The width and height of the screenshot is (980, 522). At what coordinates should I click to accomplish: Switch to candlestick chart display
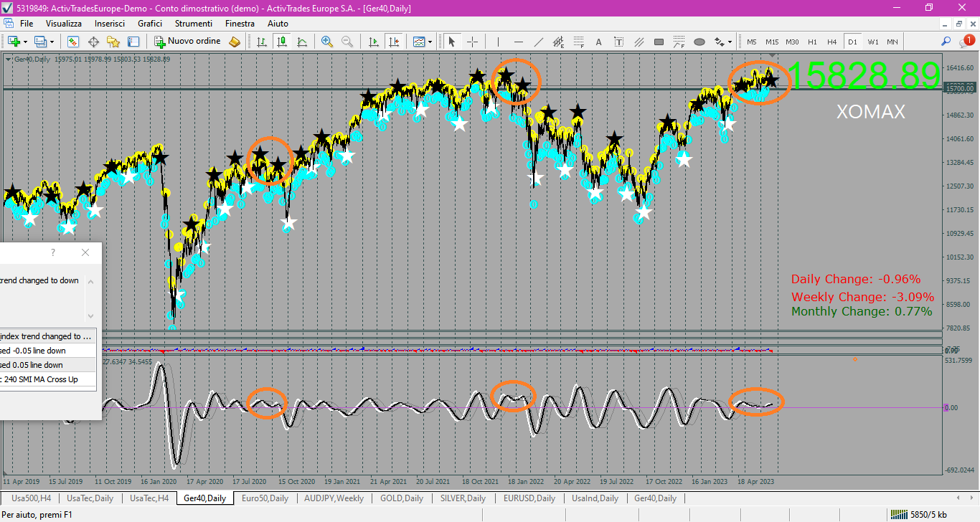[283, 42]
